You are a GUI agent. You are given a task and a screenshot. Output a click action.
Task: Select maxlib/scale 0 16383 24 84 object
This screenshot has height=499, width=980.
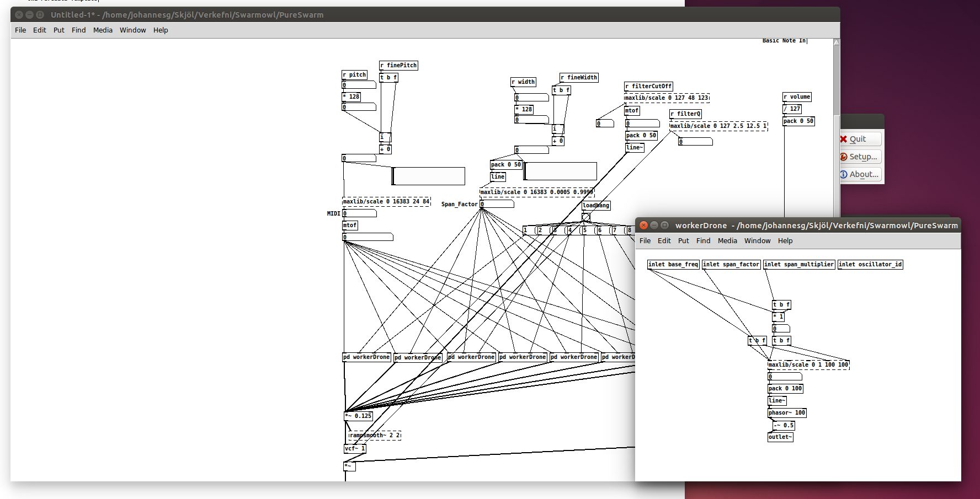click(x=386, y=201)
